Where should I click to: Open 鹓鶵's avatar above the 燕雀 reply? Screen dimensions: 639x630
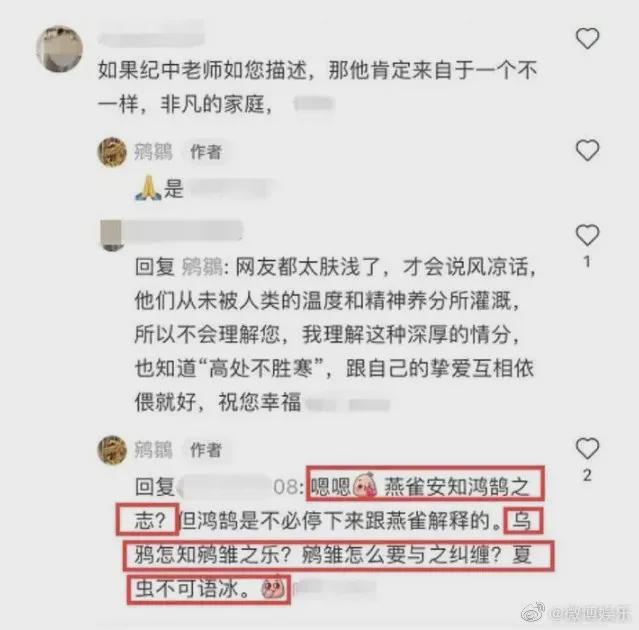[x=112, y=449]
